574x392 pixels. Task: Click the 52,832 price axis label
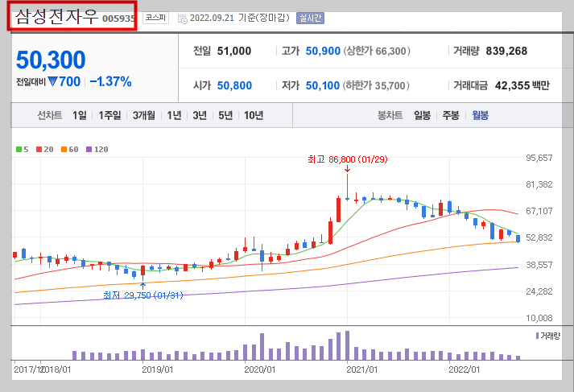click(539, 237)
